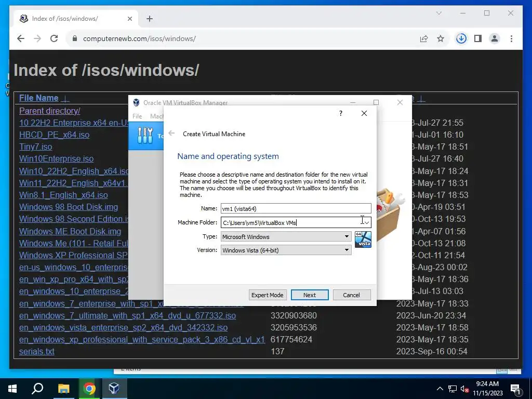Open en_windows_xp_professional_with_service_pack_3 link
This screenshot has width=532, height=399.
coord(142,340)
